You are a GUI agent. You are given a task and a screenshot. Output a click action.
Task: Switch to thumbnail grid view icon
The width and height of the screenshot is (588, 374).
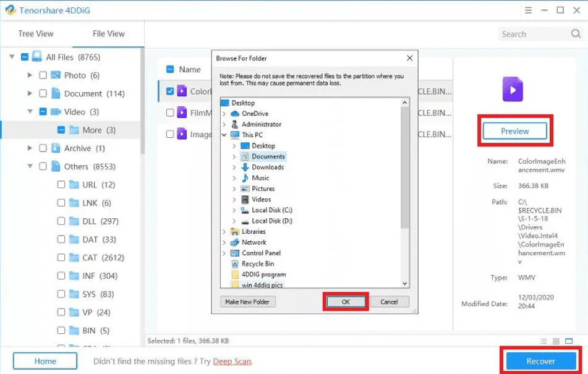556,341
